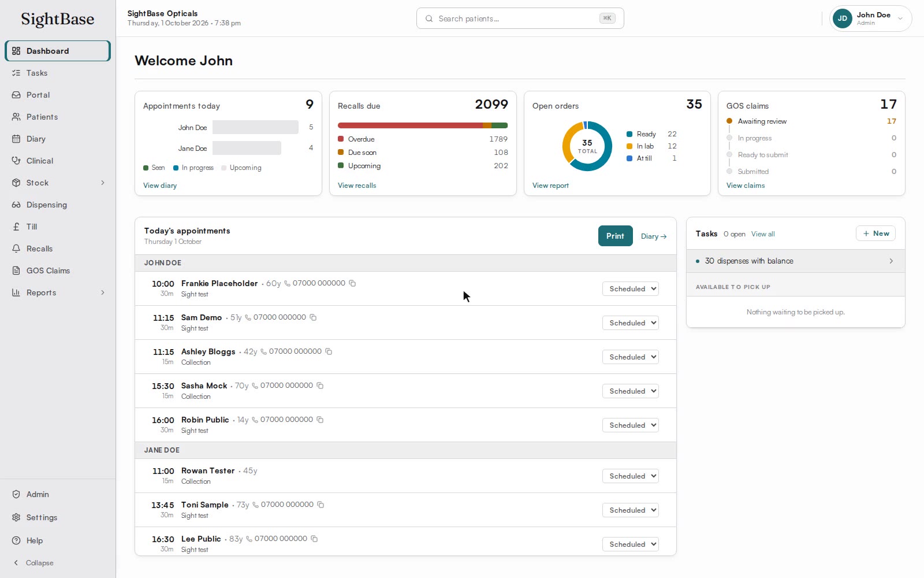
Task: Open the Portal section
Action: (58, 95)
